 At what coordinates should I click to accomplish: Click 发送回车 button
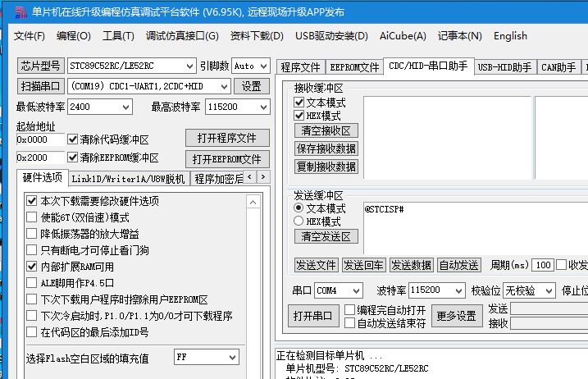pyautogui.click(x=364, y=265)
